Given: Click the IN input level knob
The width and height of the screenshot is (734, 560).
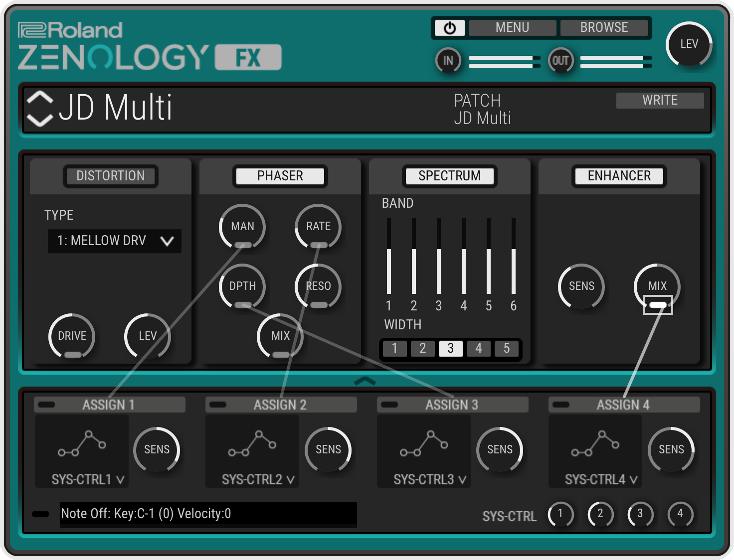Looking at the screenshot, I should pyautogui.click(x=448, y=61).
